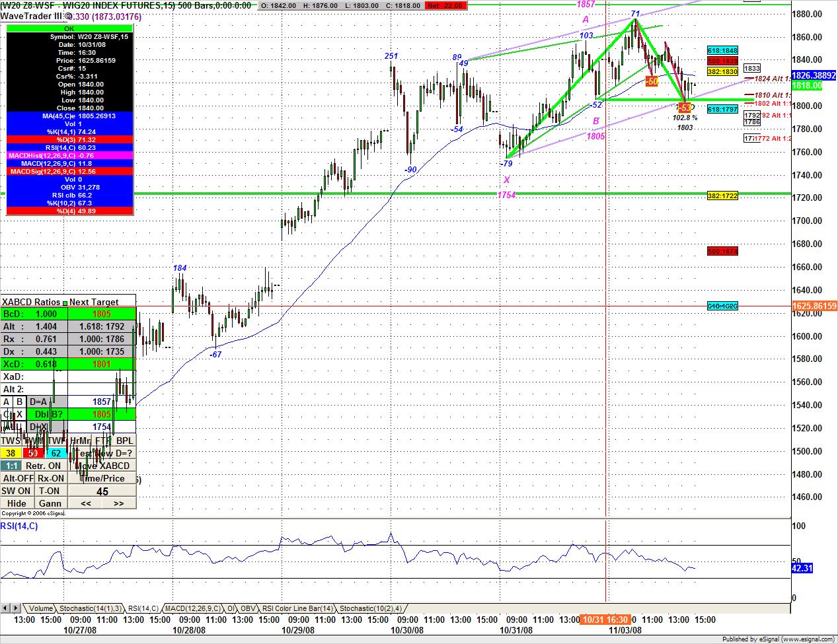This screenshot has height=644, width=838.
Task: Toggle the Rx-ON button
Action: pos(51,478)
